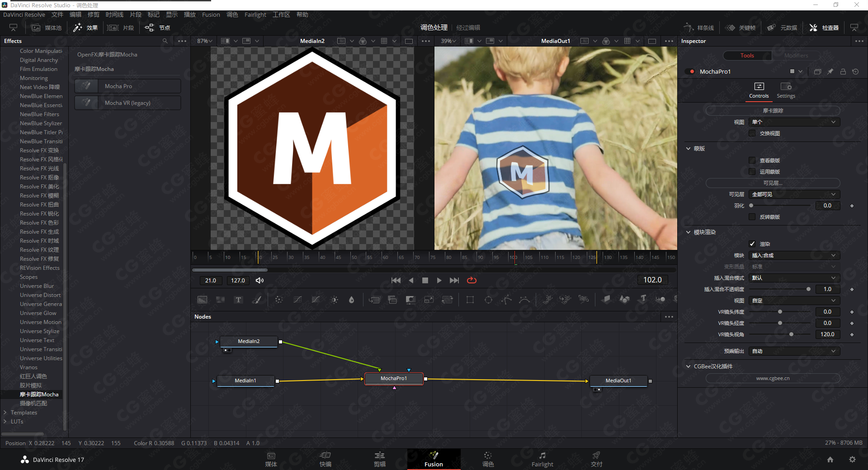
Task: Collapse the 蒙版 section
Action: [689, 149]
